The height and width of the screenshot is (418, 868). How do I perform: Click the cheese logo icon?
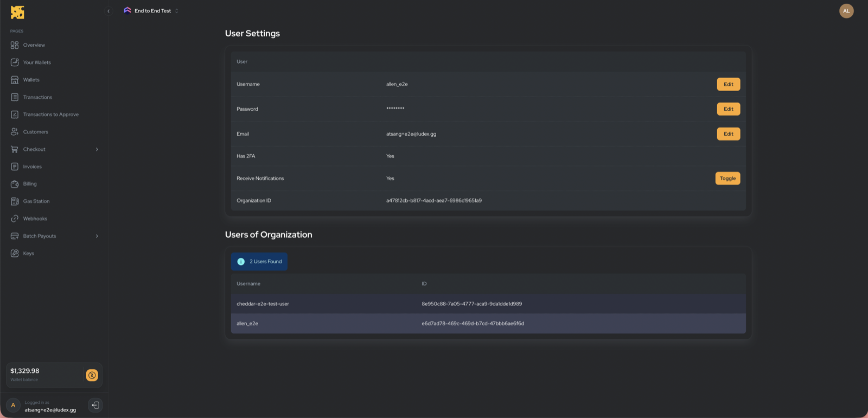[x=17, y=12]
